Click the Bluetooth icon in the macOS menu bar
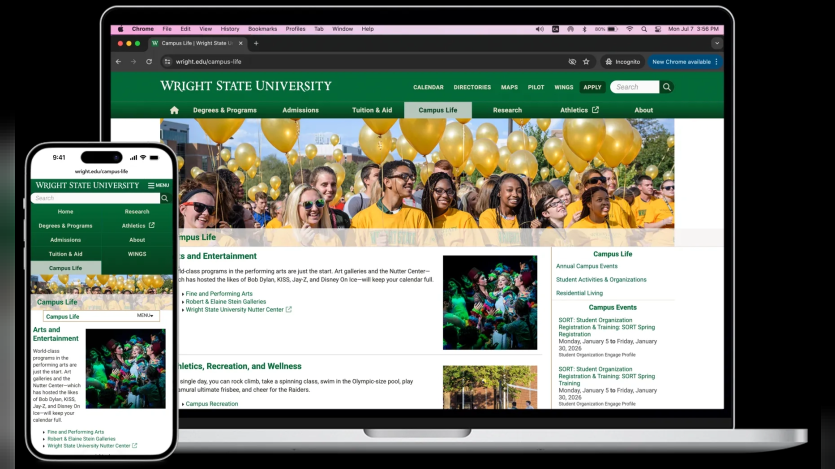The height and width of the screenshot is (469, 835). [x=584, y=29]
